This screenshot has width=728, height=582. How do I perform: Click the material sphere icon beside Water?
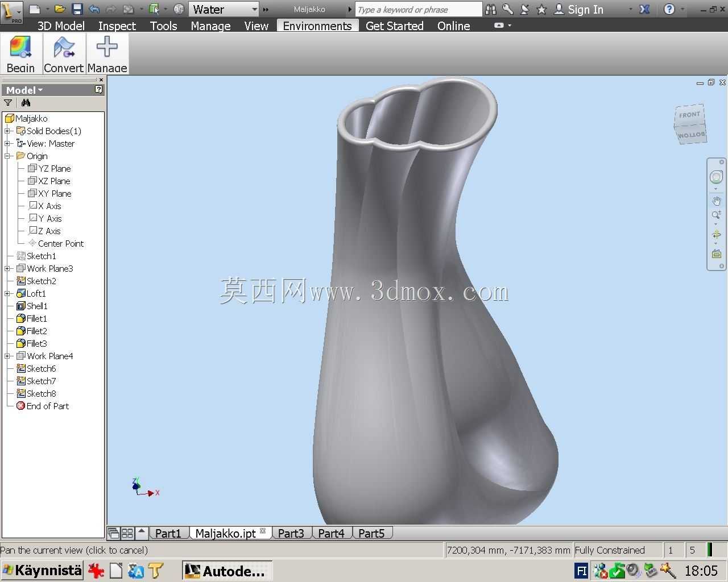click(179, 10)
